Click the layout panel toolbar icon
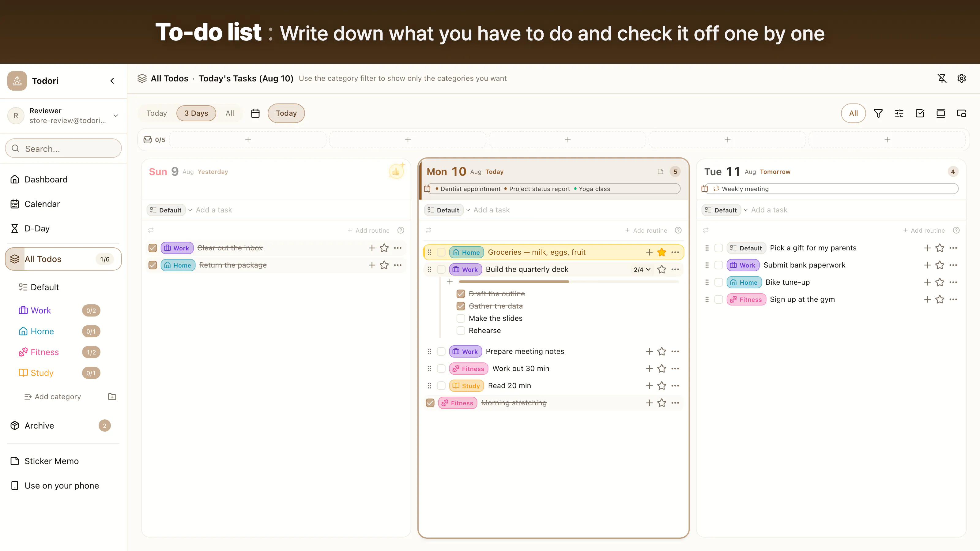The width and height of the screenshot is (980, 551). tap(940, 113)
